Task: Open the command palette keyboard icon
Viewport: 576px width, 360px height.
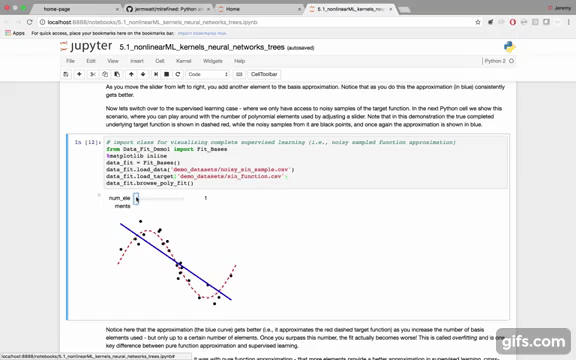Action: click(239, 74)
